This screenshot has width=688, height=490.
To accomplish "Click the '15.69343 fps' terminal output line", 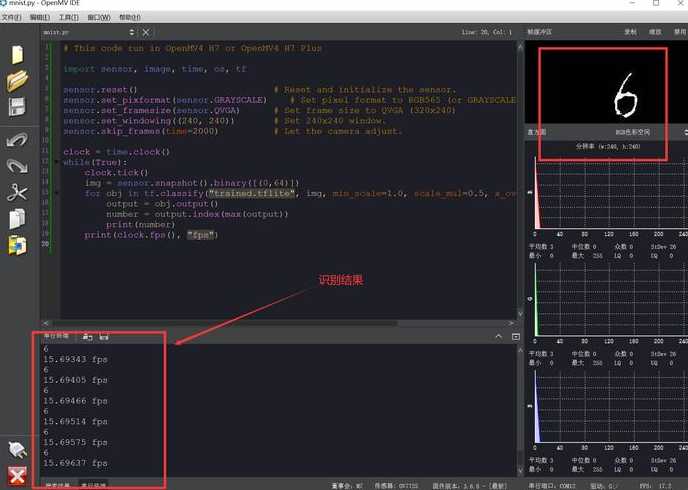I will tap(75, 359).
